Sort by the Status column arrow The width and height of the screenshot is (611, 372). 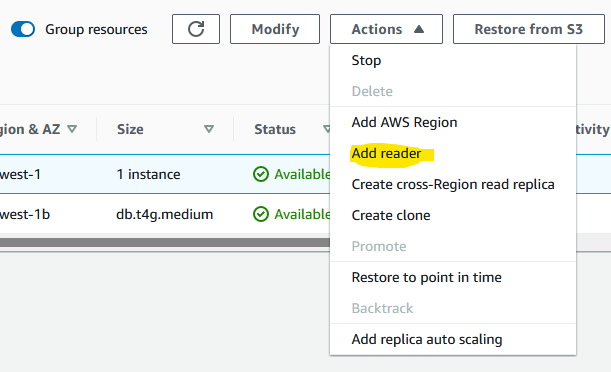tap(327, 129)
